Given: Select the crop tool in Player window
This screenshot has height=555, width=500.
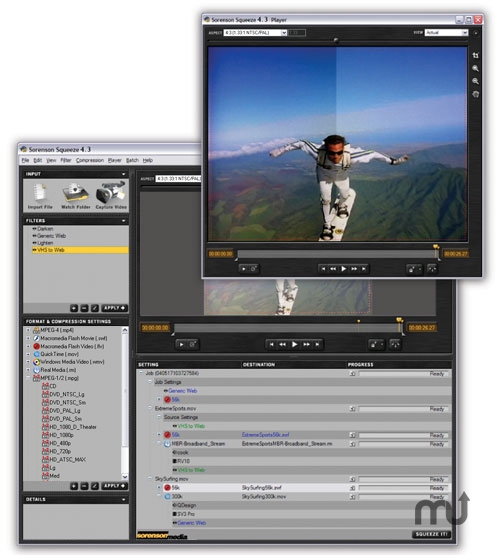Looking at the screenshot, I should point(476,55).
